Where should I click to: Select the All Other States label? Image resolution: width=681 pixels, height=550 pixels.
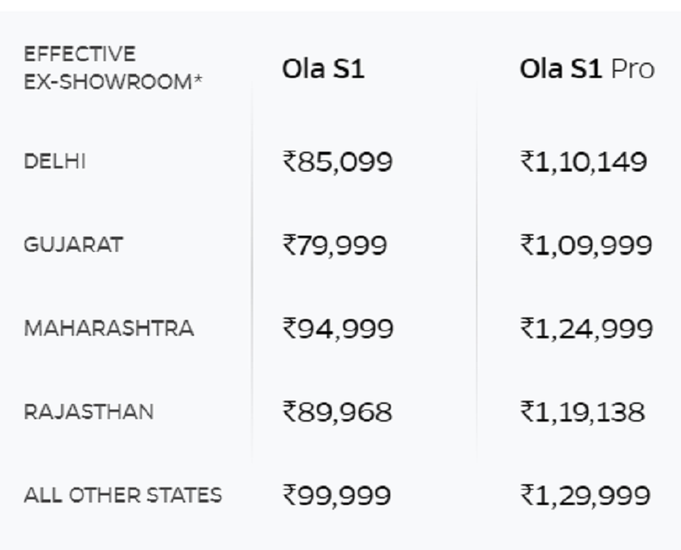click(x=123, y=495)
